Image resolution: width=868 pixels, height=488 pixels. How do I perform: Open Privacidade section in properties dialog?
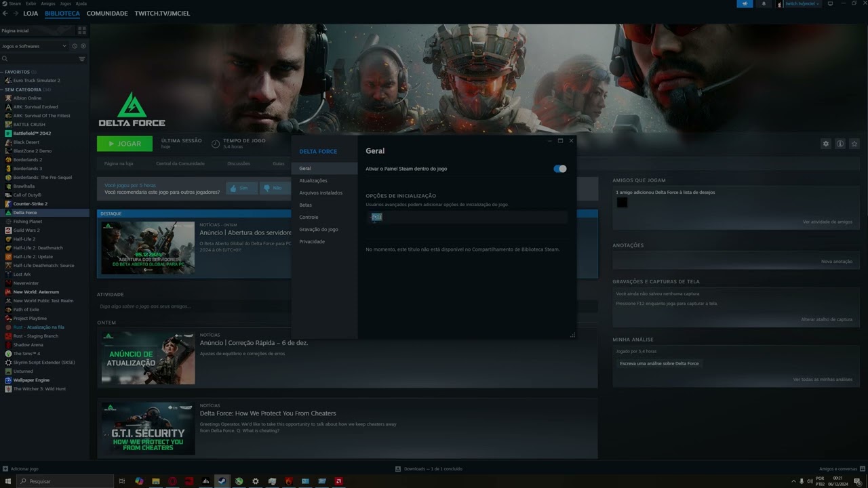click(312, 242)
